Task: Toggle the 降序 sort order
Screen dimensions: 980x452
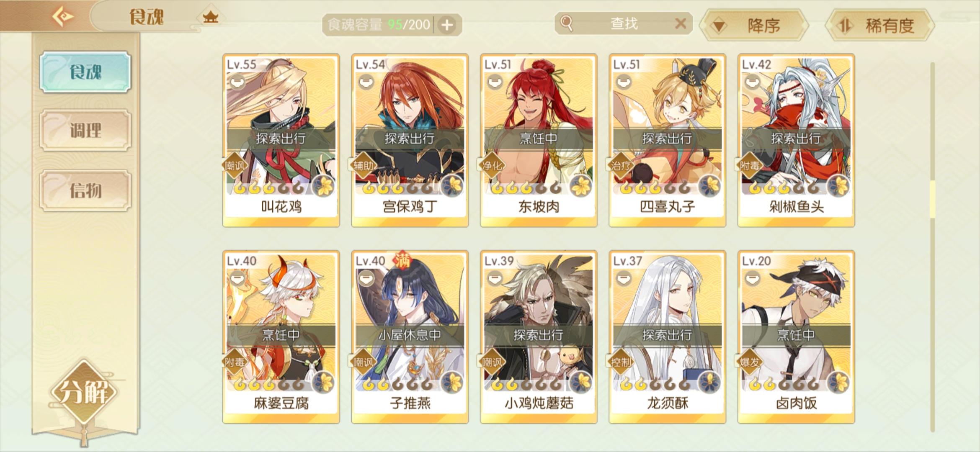Action: [755, 26]
